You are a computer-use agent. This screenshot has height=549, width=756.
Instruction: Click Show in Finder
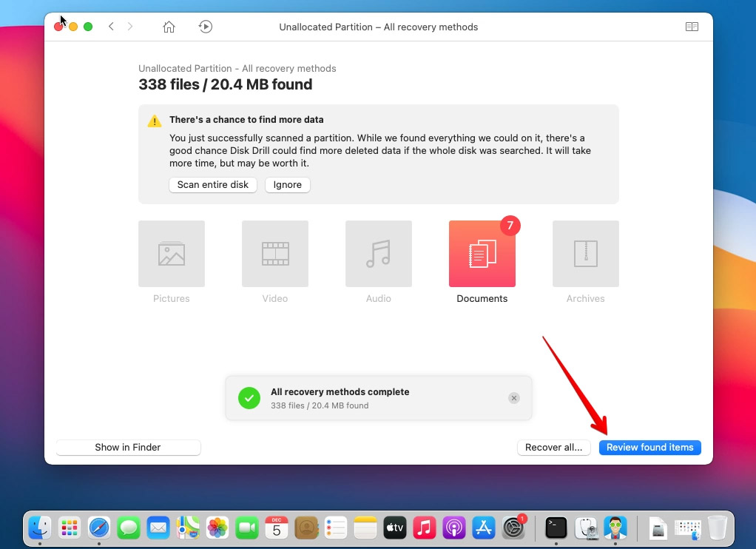click(x=128, y=447)
